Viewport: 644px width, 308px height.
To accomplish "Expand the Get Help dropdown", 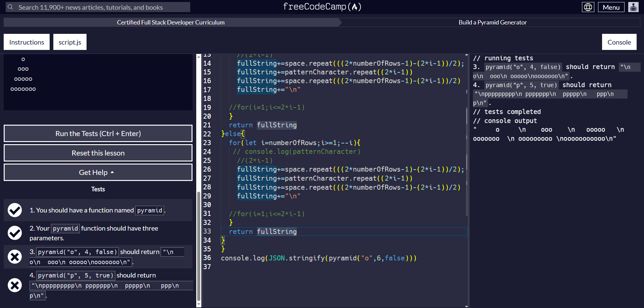I will (x=98, y=172).
